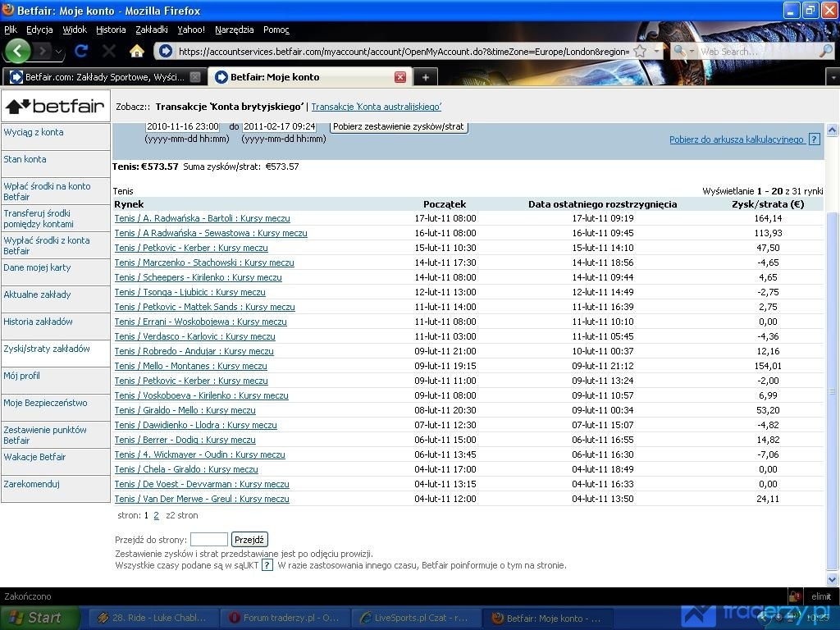Open the 'Tsonga - Ljubicic' market link
Screen dimensions: 840x630
[x=189, y=292]
